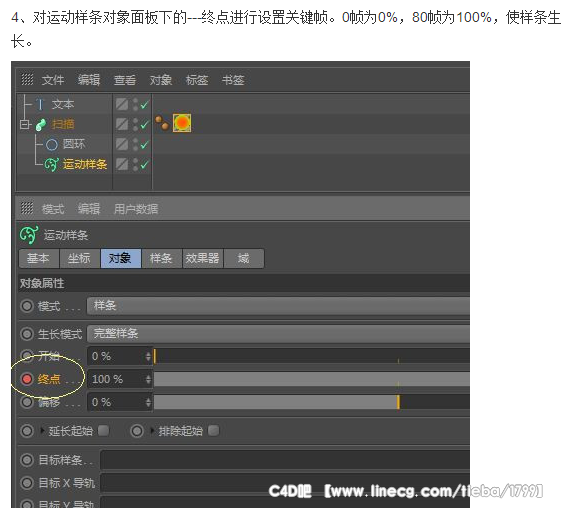This screenshot has height=508, width=569.
Task: Toggle the green enable check on 文本 row
Action: [144, 105]
